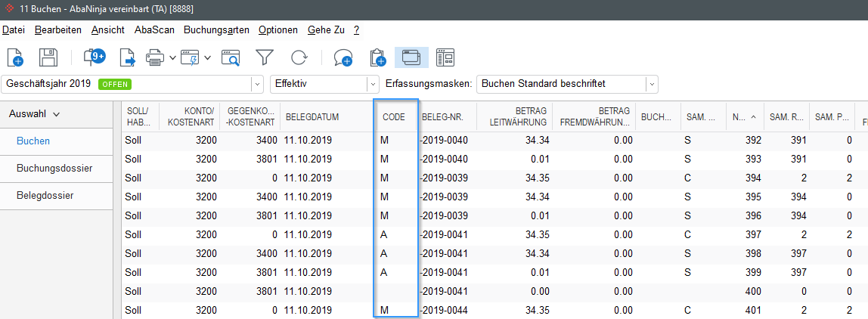868x319 pixels.
Task: Click the export document arrow icon
Action: click(x=128, y=57)
